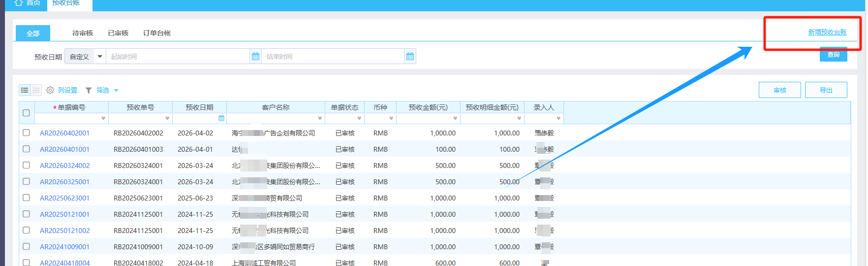The width and height of the screenshot is (868, 266).
Task: Click the 起始时间 input field
Action: click(178, 57)
